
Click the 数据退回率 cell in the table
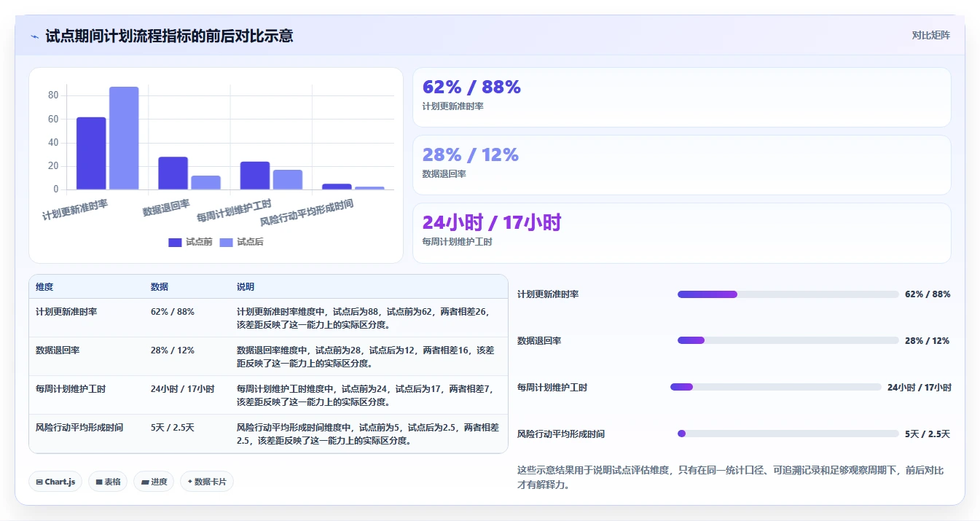tap(58, 350)
